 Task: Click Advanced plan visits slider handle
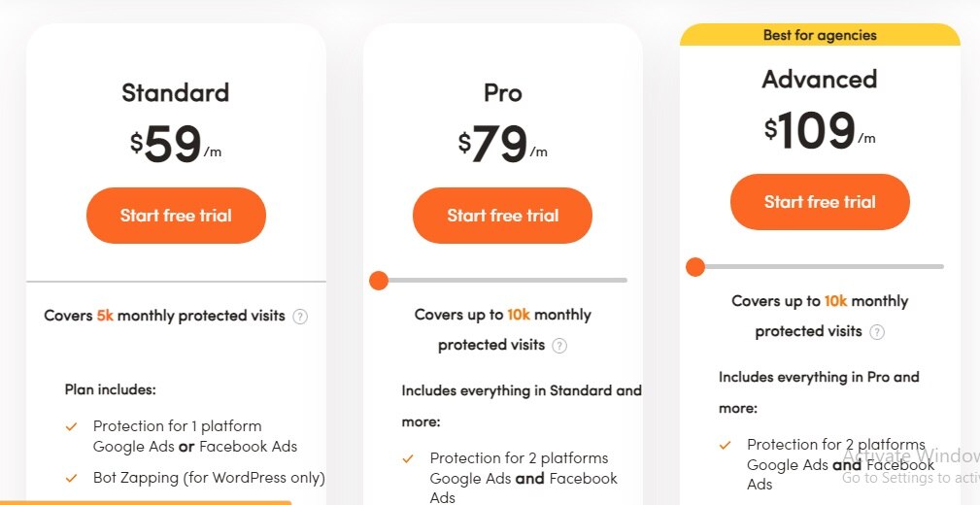(x=694, y=266)
